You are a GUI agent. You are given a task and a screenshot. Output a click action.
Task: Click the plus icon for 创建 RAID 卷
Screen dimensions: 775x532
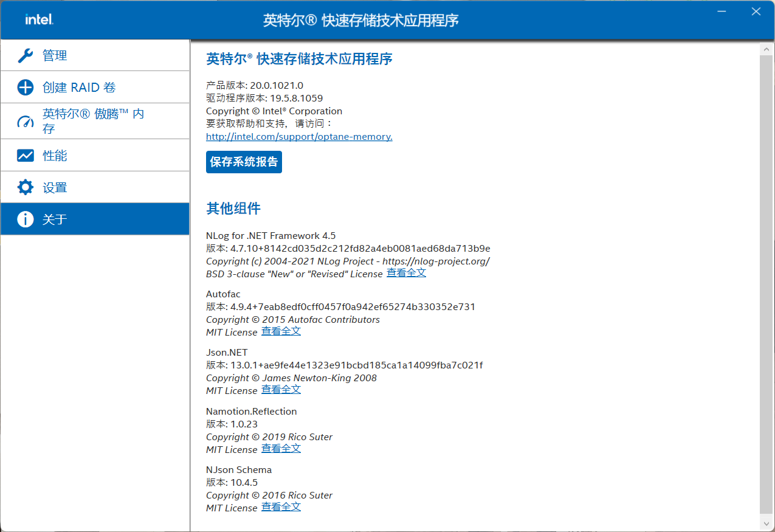point(25,88)
